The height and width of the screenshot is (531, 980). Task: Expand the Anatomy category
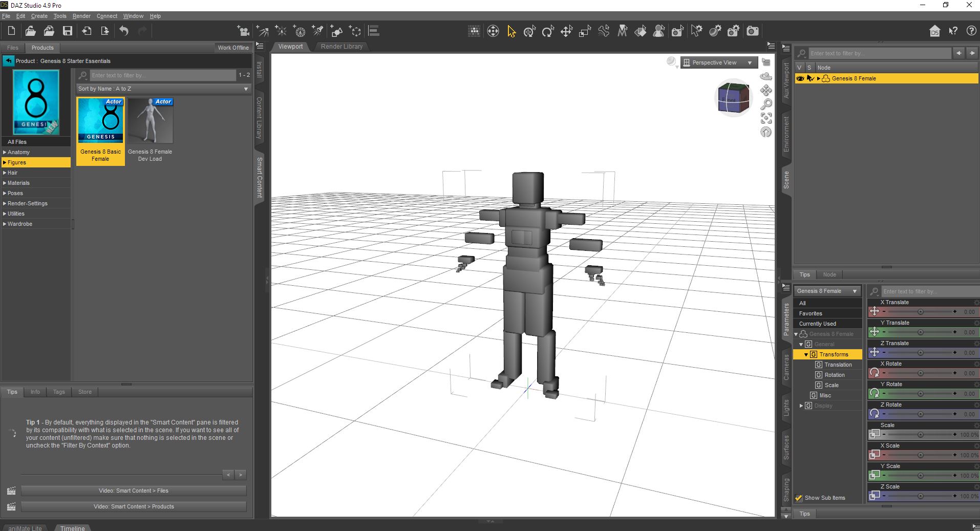tap(5, 152)
